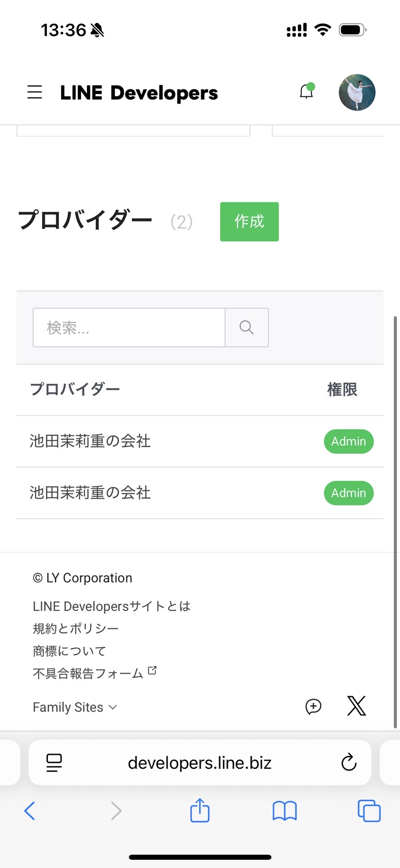Open the Safari share sheet
Viewport: 400px width, 868px height.
click(200, 810)
